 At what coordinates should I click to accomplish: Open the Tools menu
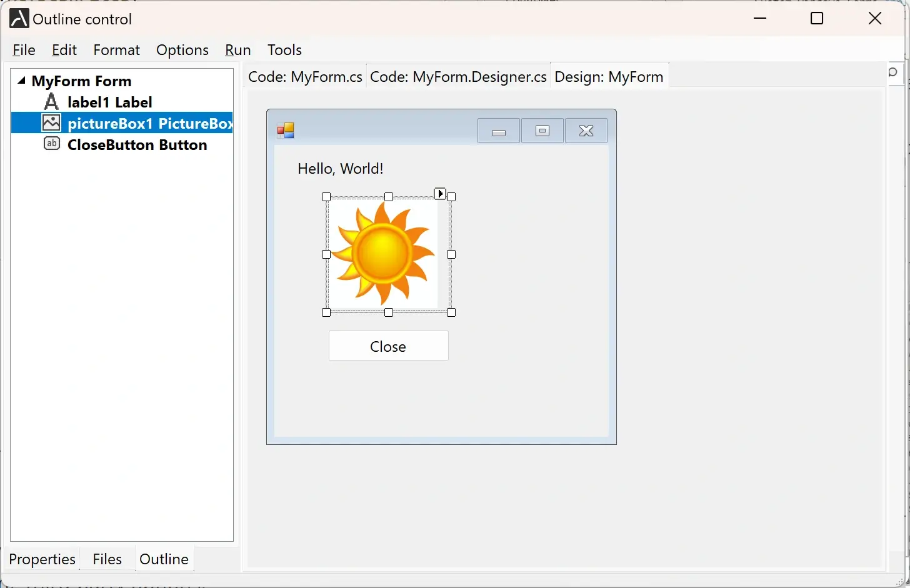[x=284, y=50]
